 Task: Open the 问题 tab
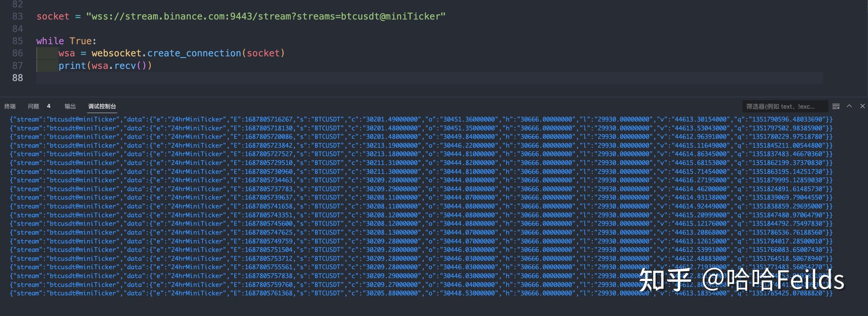click(x=33, y=106)
